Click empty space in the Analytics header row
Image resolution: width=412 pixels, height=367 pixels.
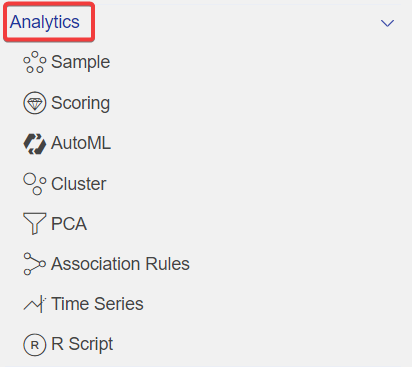(233, 23)
